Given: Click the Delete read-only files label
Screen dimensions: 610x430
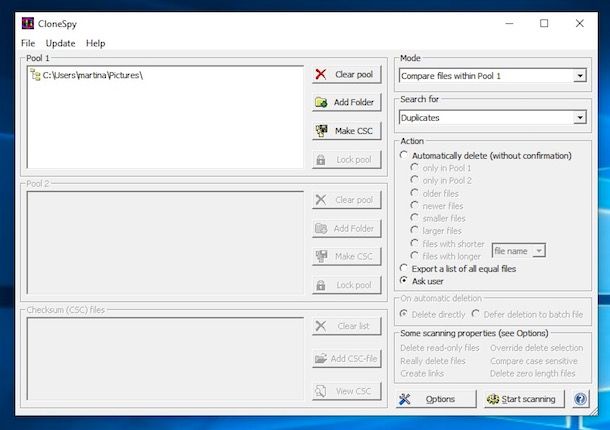Looking at the screenshot, I should 440,348.
